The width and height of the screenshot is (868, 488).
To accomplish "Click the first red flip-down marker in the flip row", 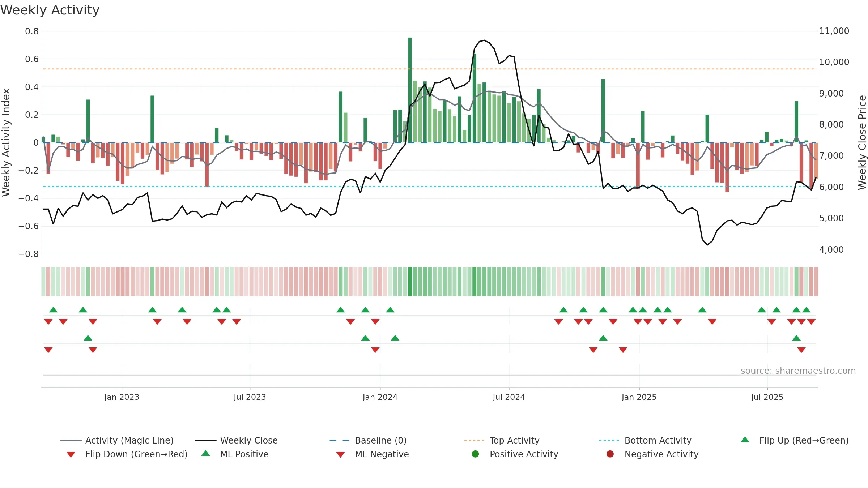I will coord(48,322).
